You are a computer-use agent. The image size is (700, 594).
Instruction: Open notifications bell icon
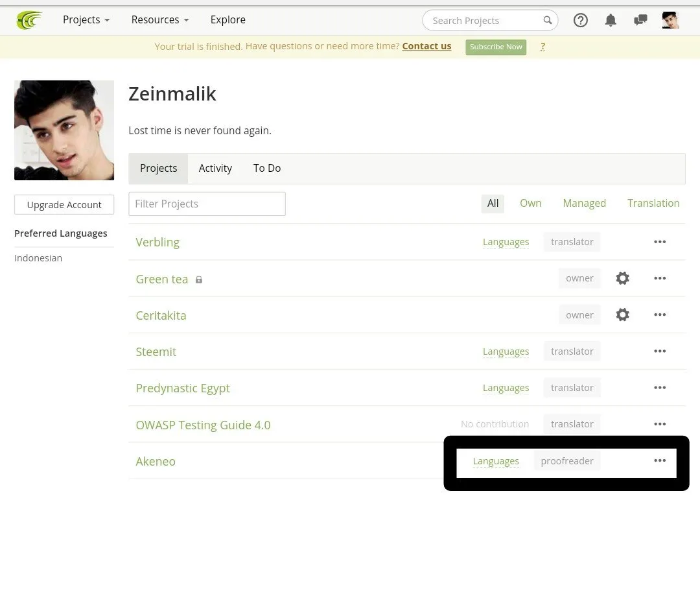611,20
